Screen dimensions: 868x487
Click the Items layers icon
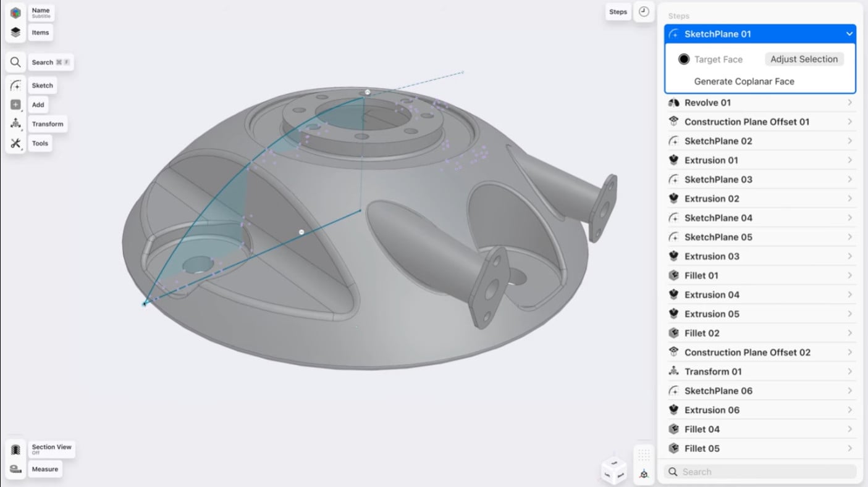(15, 33)
